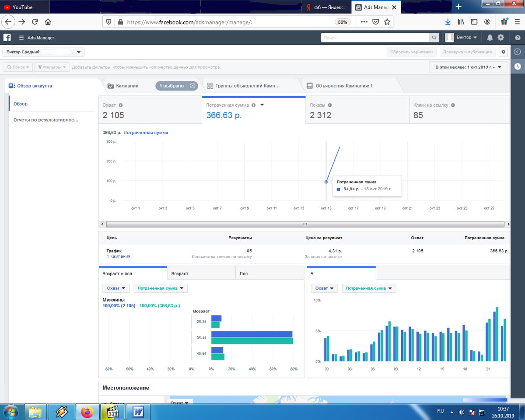Click the Проверка и публикация button
Image resolution: width=525 pixels, height=420 pixels.
pyautogui.click(x=468, y=52)
